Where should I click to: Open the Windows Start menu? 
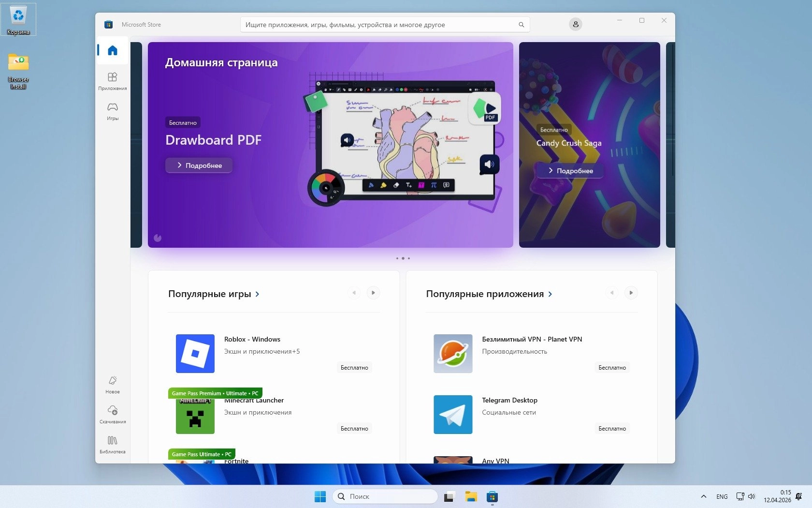320,496
